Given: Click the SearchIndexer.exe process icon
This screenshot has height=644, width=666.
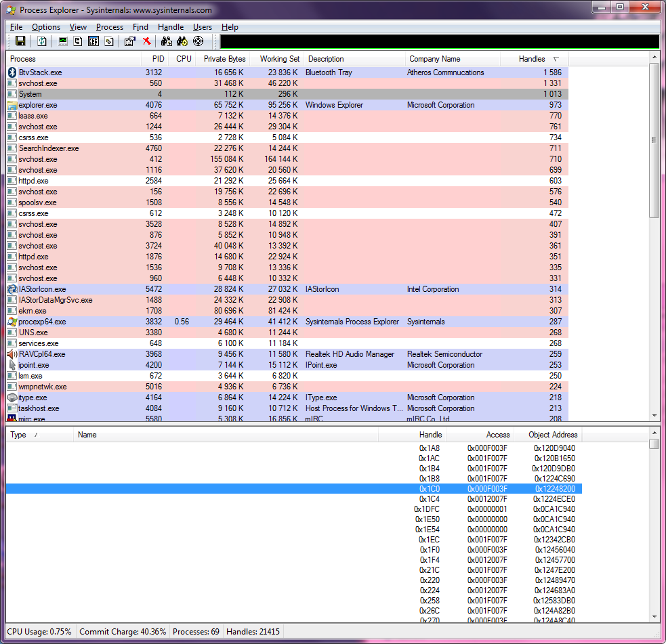Looking at the screenshot, I should 12,148.
